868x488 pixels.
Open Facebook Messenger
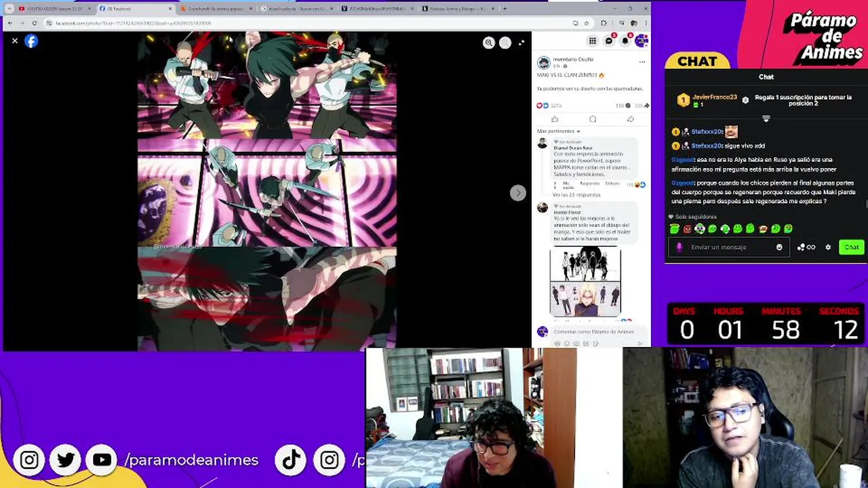(609, 41)
